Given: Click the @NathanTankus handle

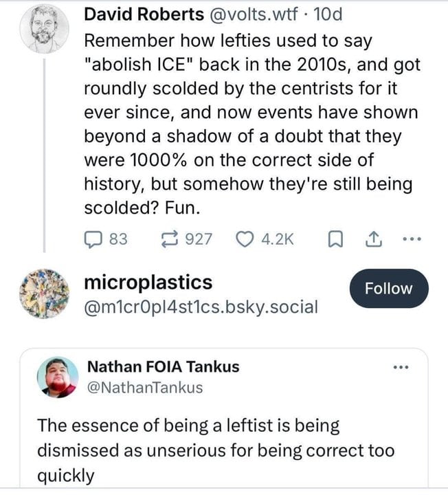Looking at the screenshot, I should 144,387.
